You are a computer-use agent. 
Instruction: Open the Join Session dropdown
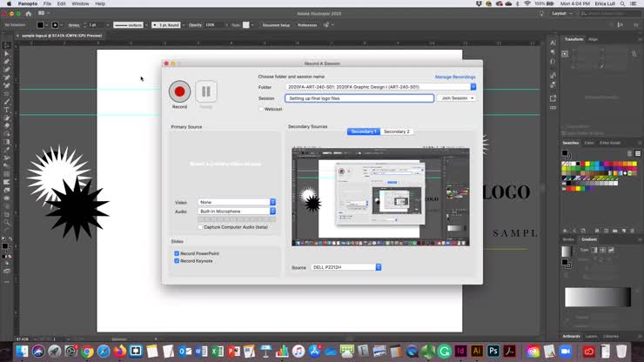(x=456, y=98)
